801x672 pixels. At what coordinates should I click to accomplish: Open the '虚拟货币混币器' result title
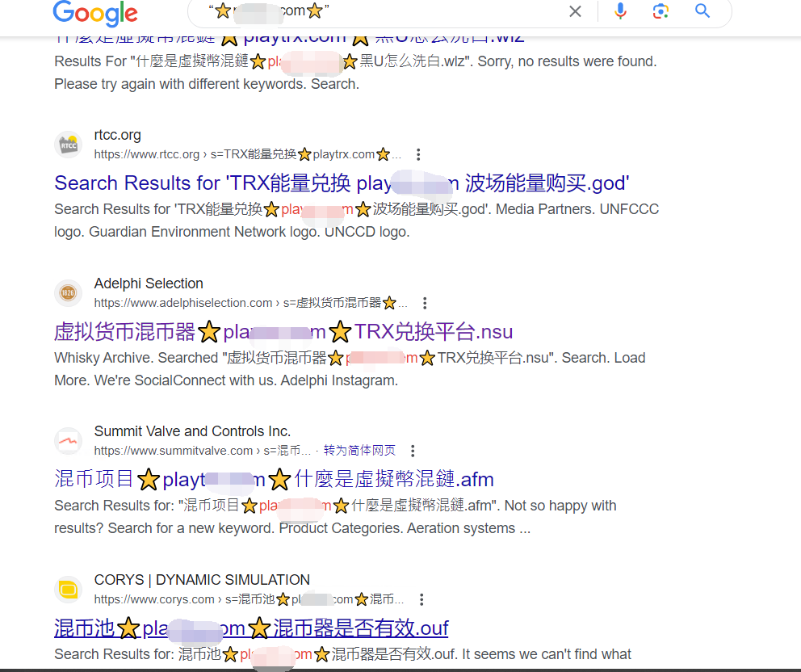283,332
